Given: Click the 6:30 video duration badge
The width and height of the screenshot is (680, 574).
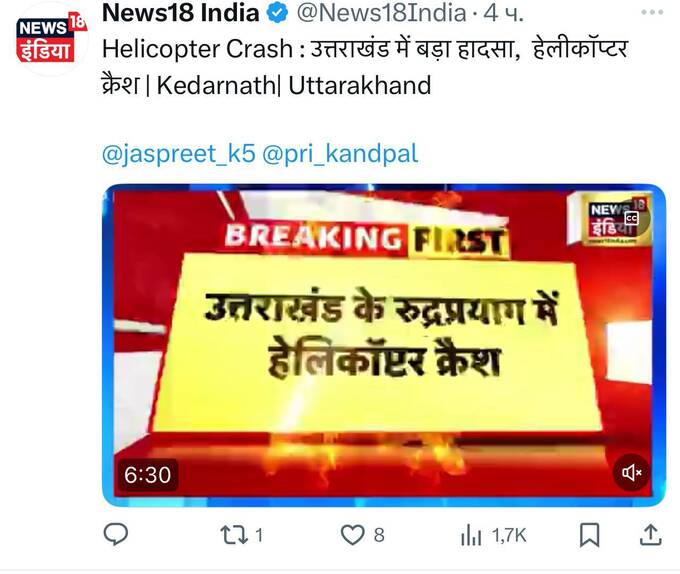Looking at the screenshot, I should coord(147,475).
